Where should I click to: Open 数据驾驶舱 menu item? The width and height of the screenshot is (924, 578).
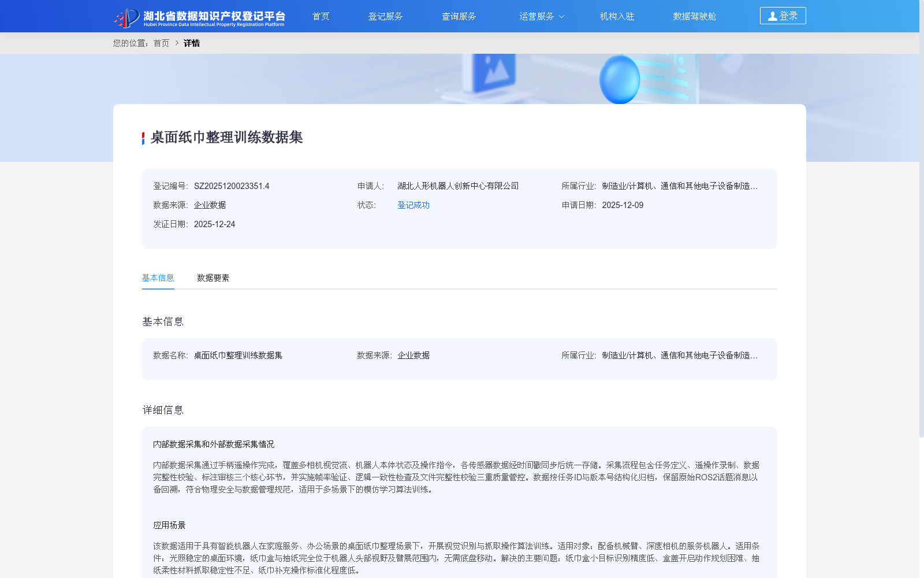click(x=694, y=16)
